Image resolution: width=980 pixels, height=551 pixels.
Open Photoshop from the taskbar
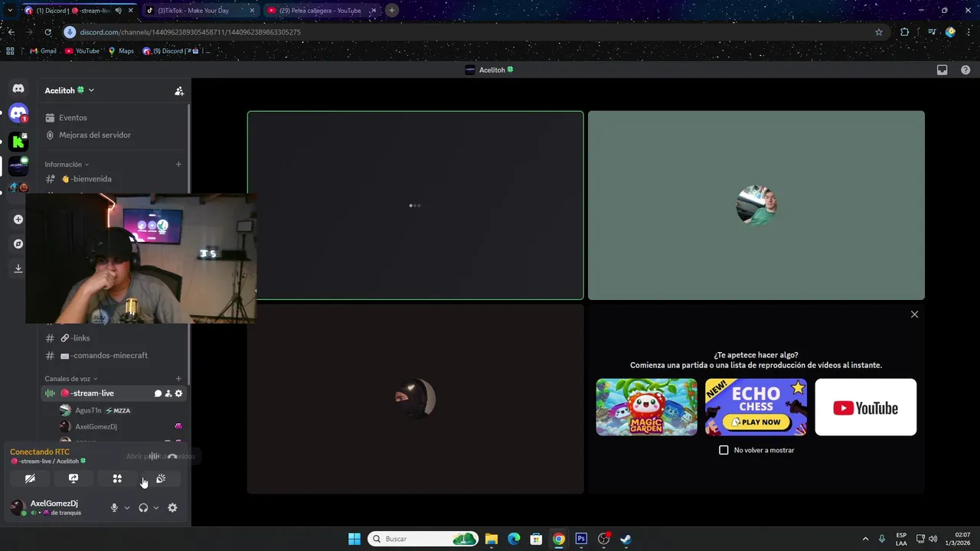coord(581,539)
